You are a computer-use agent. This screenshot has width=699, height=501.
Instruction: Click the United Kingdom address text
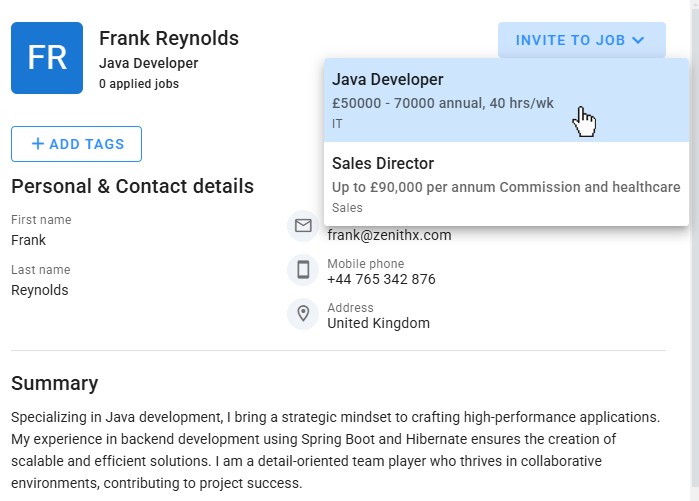[378, 323]
